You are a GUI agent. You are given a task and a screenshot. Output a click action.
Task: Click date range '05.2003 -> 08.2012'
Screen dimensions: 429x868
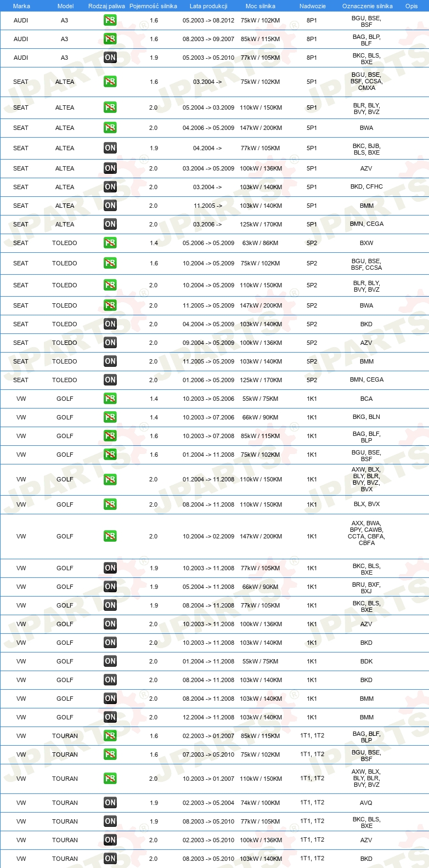[x=208, y=20]
